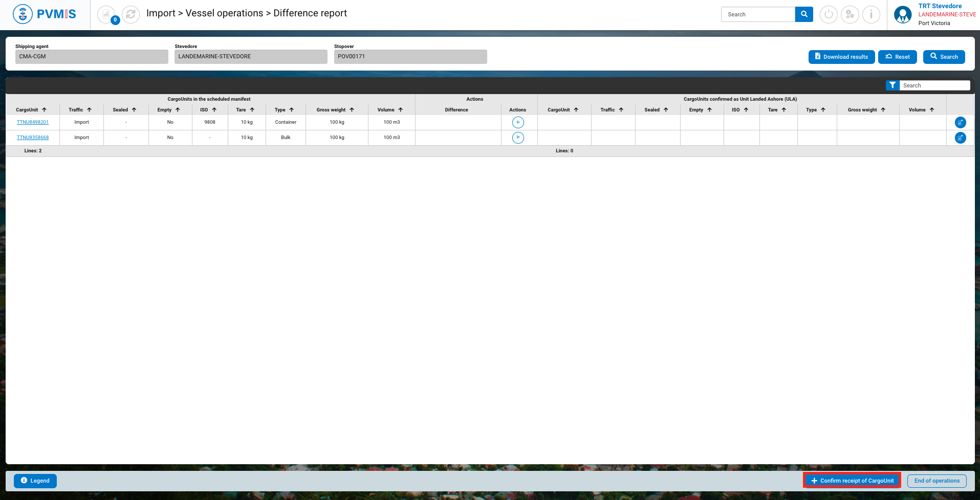Open the information icon
Viewport: 980px width, 500px height.
pyautogui.click(x=871, y=14)
